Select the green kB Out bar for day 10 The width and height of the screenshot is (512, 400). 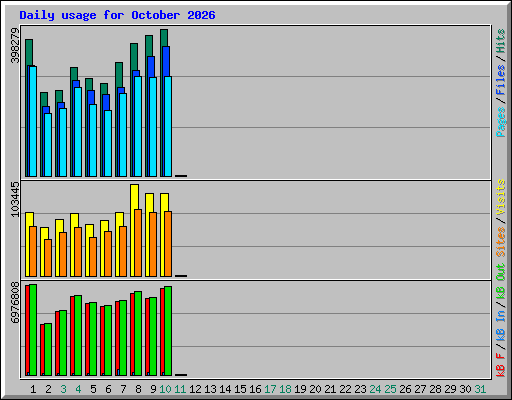(x=168, y=331)
